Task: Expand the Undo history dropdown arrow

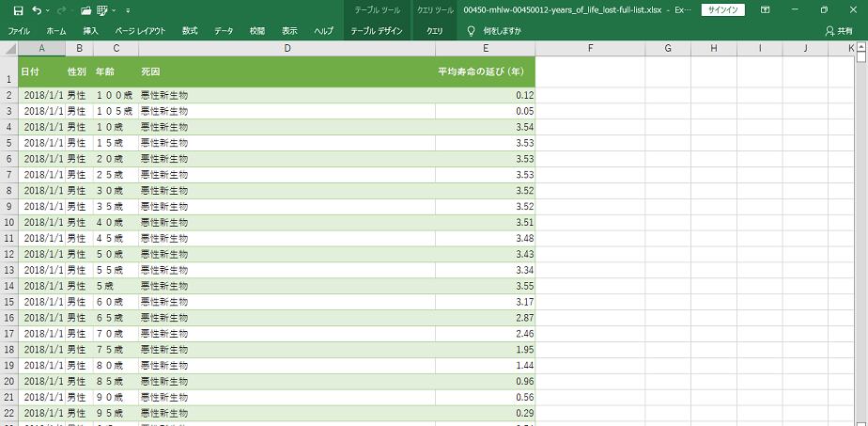Action: [49, 9]
